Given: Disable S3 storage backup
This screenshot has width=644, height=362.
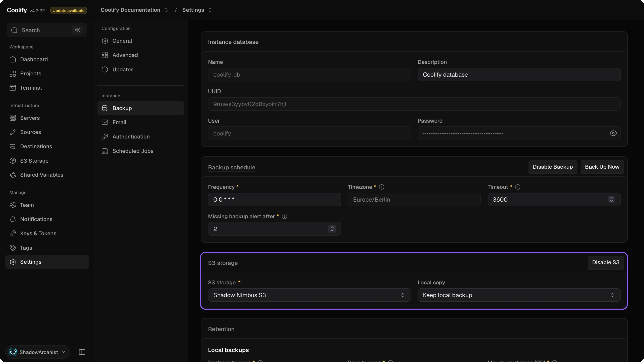Looking at the screenshot, I should (x=605, y=262).
